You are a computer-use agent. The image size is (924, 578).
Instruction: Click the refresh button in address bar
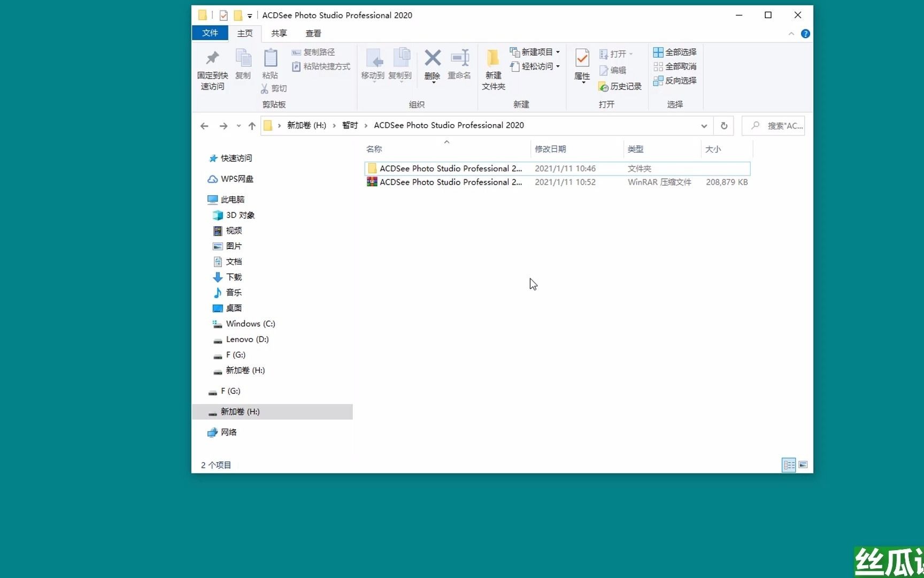[723, 125]
